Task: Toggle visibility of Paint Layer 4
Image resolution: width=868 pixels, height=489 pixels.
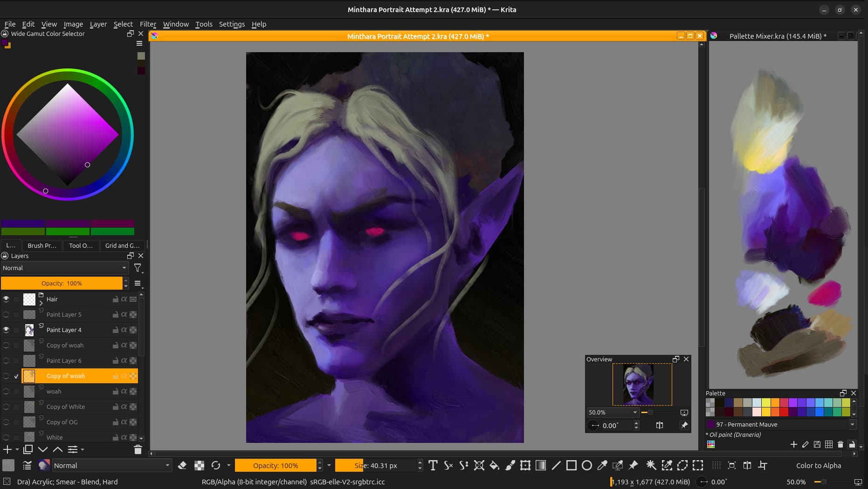Action: 6,330
